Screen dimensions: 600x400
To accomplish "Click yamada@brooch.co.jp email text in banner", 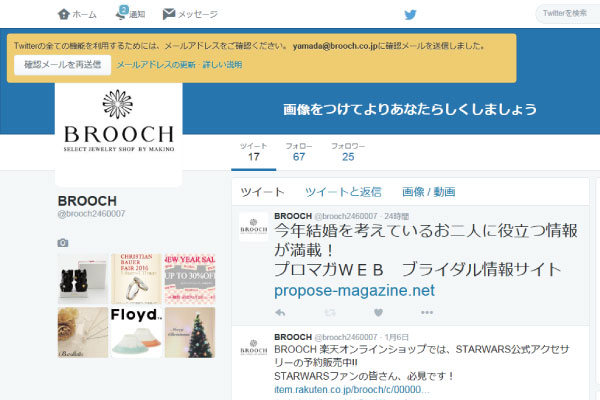I will (335, 46).
